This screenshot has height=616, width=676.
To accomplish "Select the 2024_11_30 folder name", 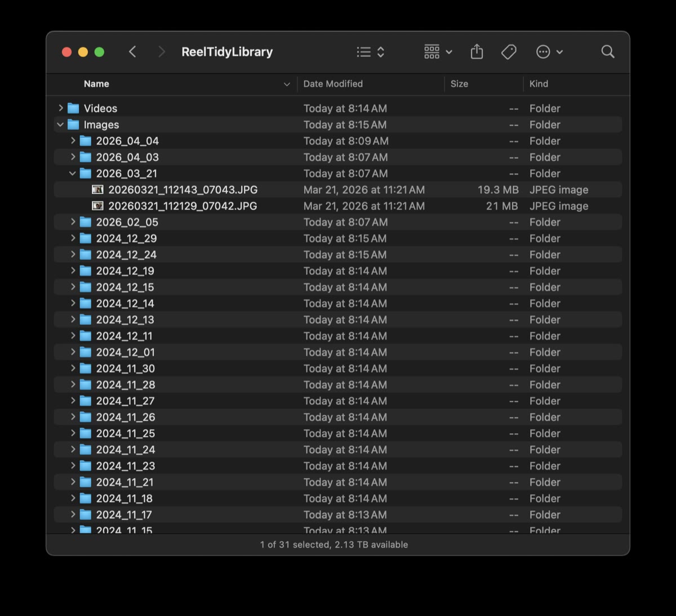I will point(126,369).
